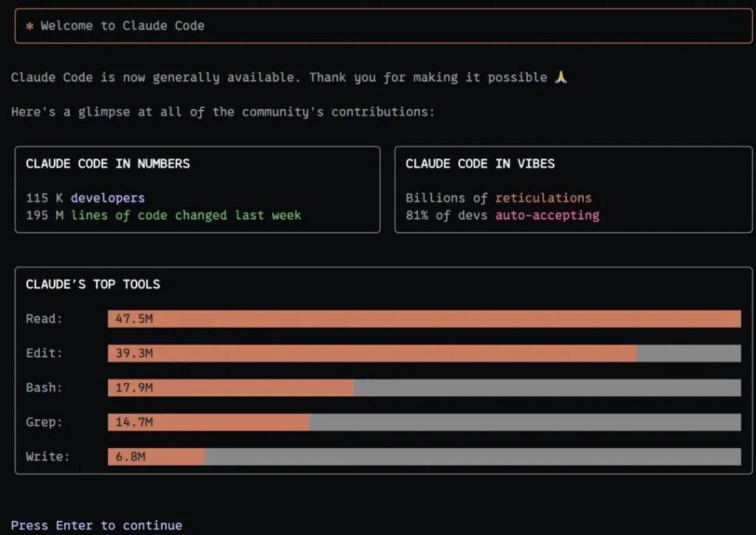The width and height of the screenshot is (756, 535).
Task: Select the CLAUDE CODE IN NUMBERS heading
Action: click(108, 164)
